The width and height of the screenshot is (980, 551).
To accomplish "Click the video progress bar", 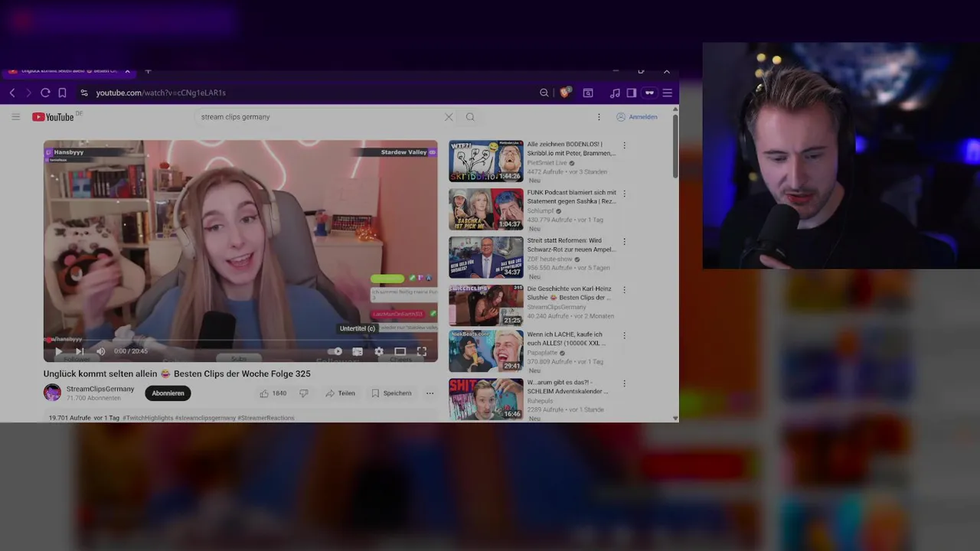I will pos(240,340).
